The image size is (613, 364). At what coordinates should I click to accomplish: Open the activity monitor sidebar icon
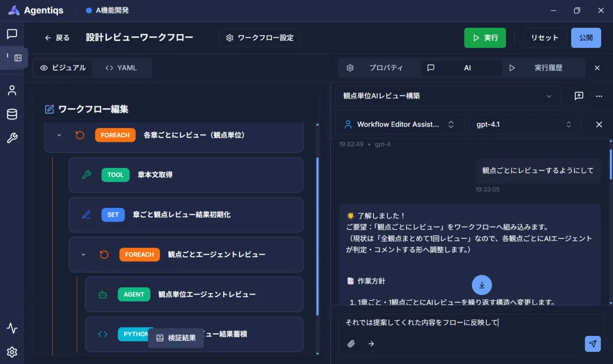(x=12, y=328)
